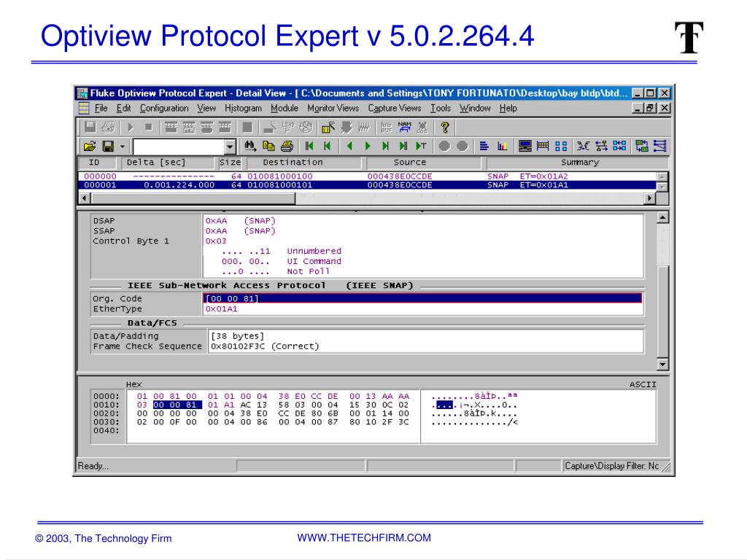Click inside the empty filter combo box field
Screen dimensions: 747x560
(179, 147)
